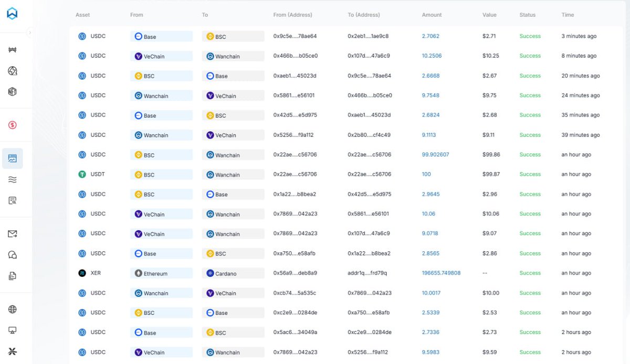Click the USDT asset icon
The height and width of the screenshot is (364, 630).
pos(82,174)
